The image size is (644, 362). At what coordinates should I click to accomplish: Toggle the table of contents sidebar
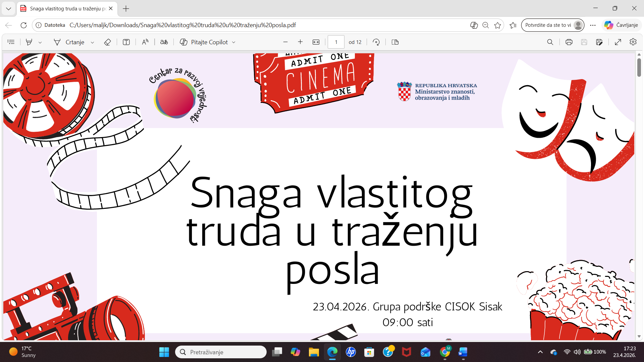click(11, 42)
